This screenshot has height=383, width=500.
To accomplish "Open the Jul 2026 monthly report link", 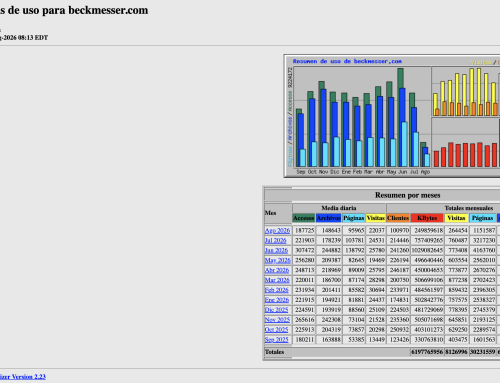I will click(275, 240).
